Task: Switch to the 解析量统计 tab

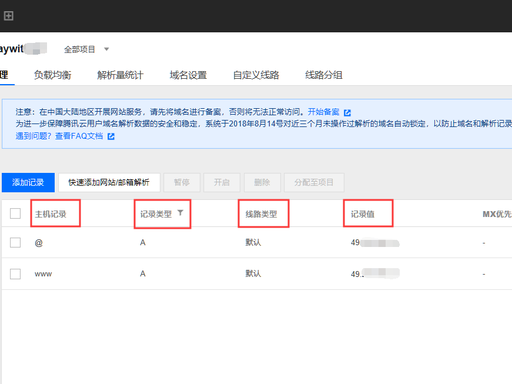Action: point(120,75)
